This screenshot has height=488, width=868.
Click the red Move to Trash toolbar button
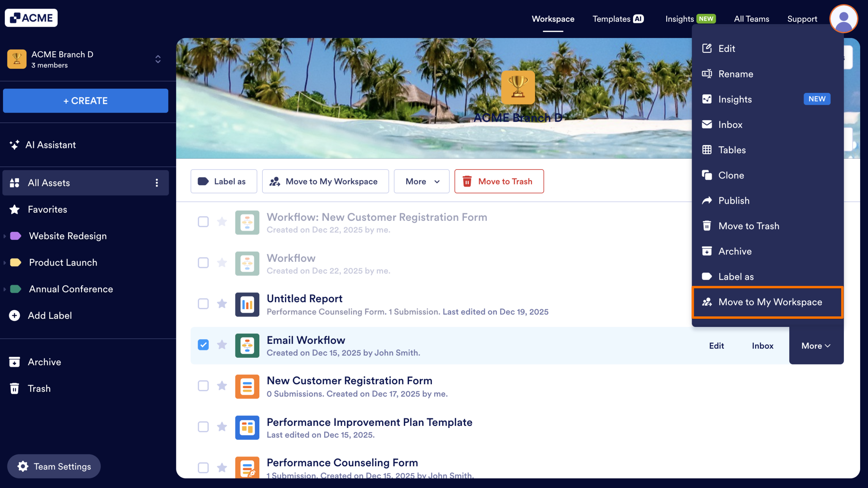[499, 181]
